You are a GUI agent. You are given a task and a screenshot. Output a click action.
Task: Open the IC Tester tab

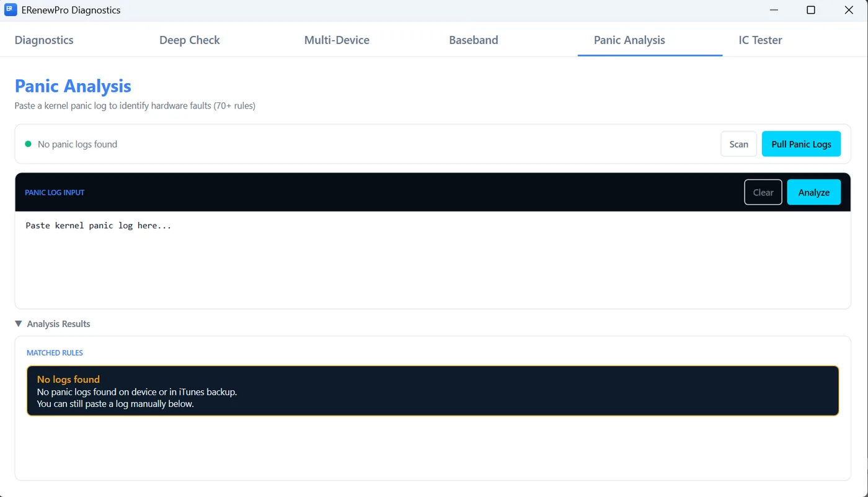[x=760, y=40]
